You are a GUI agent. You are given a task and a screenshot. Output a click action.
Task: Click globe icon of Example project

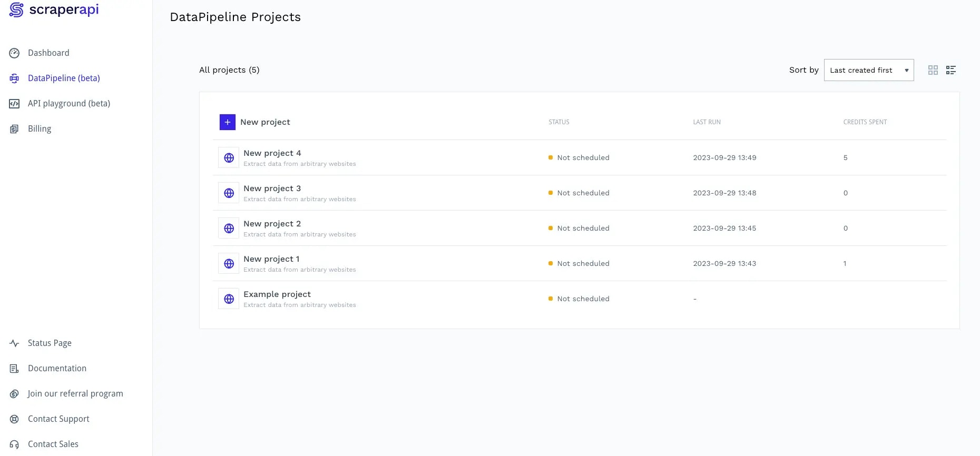click(229, 299)
